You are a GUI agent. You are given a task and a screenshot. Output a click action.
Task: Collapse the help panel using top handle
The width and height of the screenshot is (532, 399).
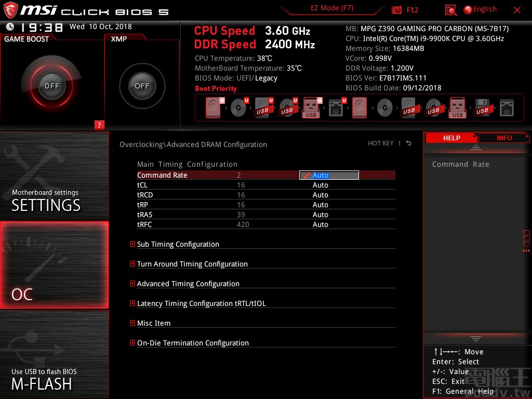476,148
